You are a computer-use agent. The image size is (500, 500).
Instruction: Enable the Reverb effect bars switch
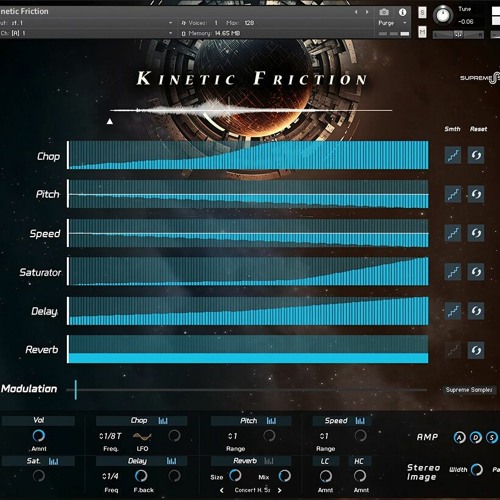pos(269,461)
